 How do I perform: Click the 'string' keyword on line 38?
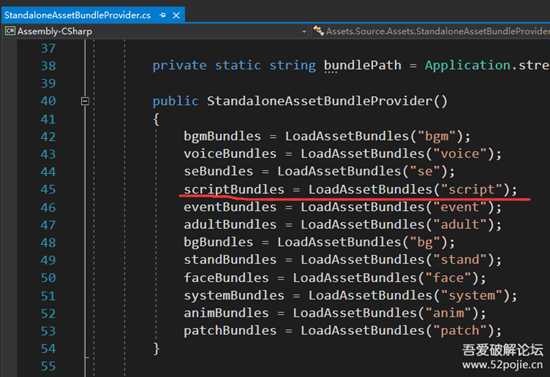point(293,66)
